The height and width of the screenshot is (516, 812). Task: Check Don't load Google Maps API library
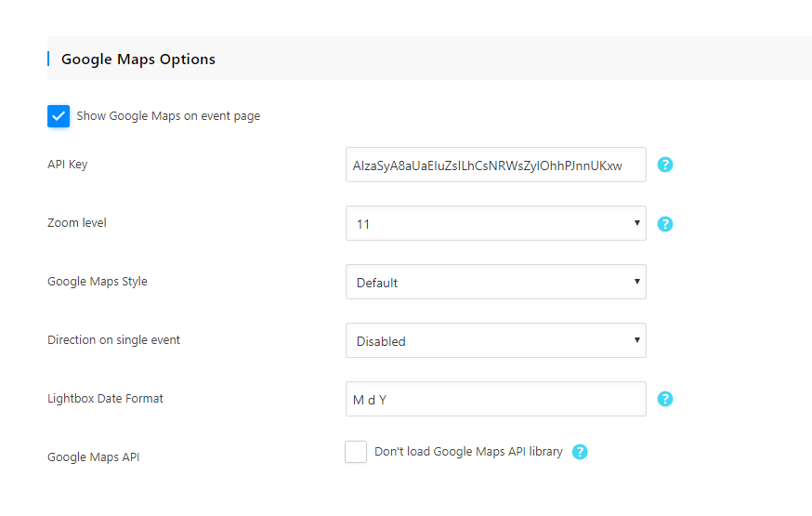click(x=356, y=452)
